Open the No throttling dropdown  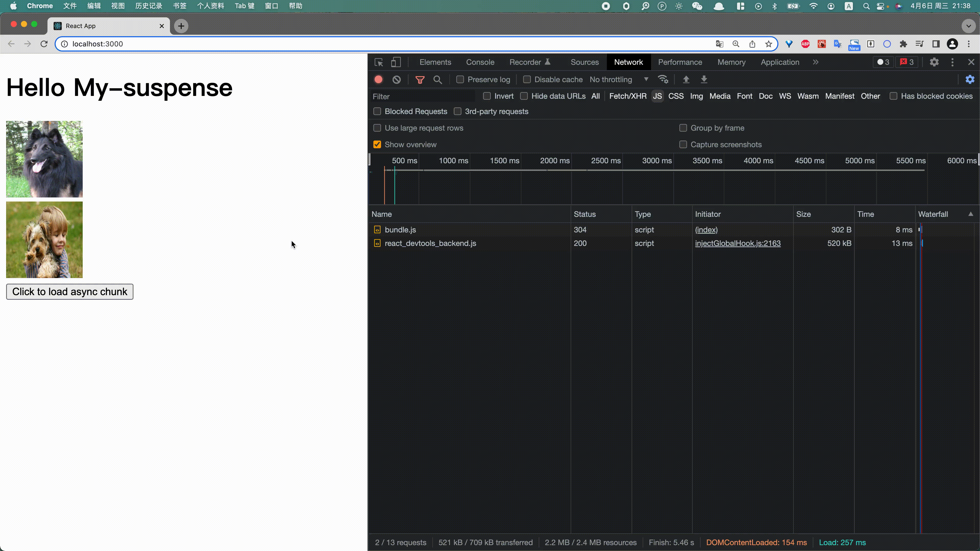[x=619, y=80]
